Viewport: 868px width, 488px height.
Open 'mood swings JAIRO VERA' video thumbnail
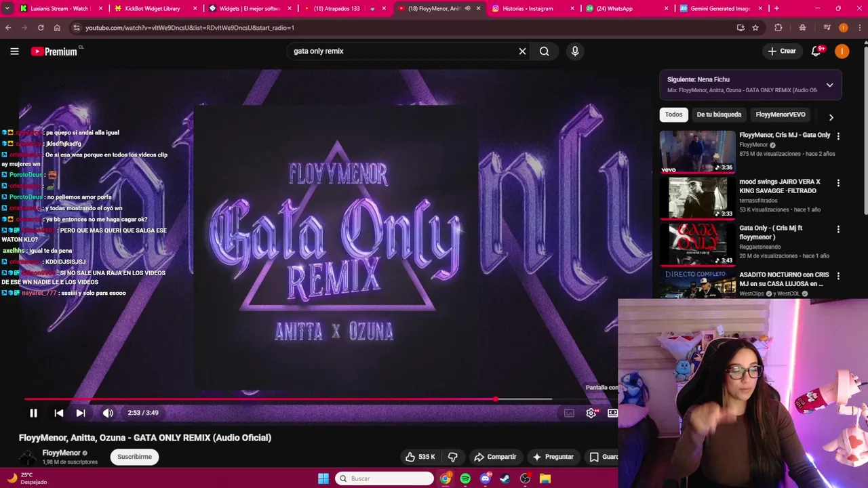point(698,199)
